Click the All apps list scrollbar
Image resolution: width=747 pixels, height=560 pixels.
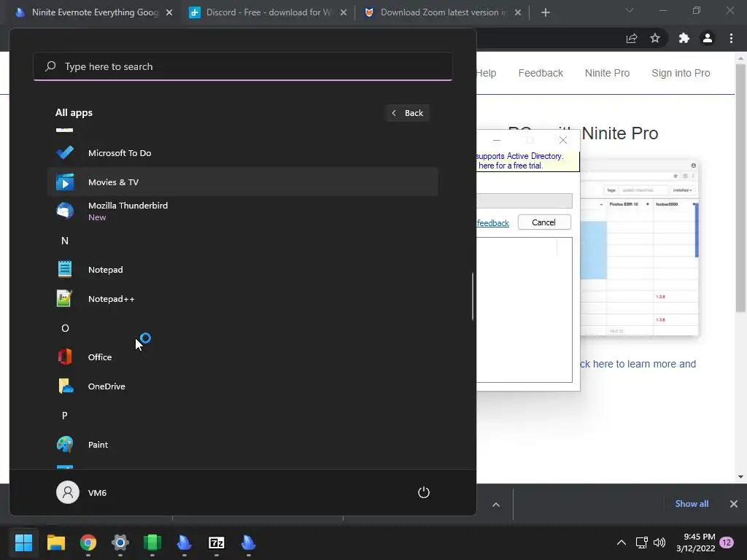click(x=473, y=296)
